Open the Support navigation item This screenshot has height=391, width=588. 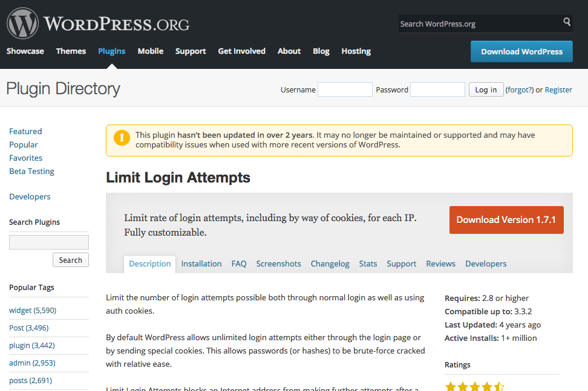[191, 51]
